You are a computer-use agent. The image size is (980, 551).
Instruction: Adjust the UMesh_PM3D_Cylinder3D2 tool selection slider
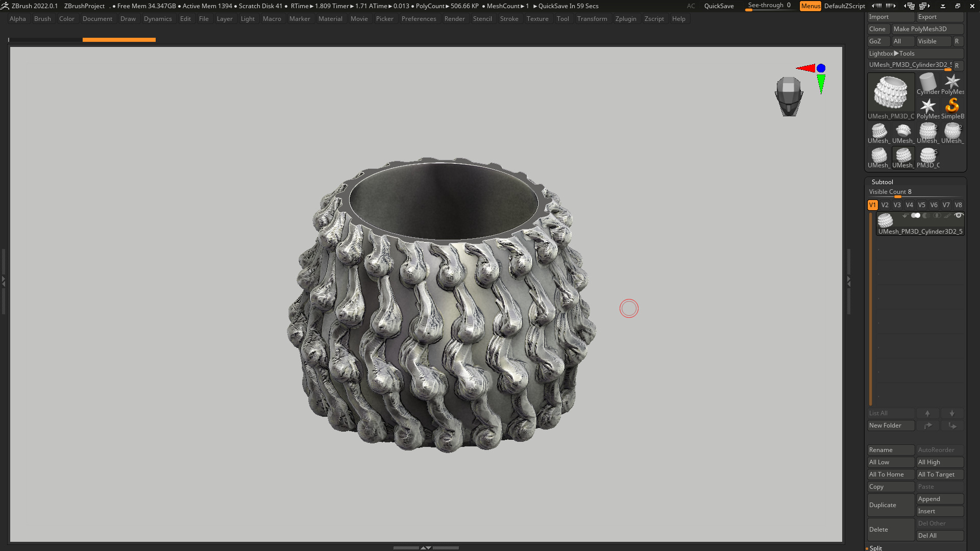pos(910,65)
